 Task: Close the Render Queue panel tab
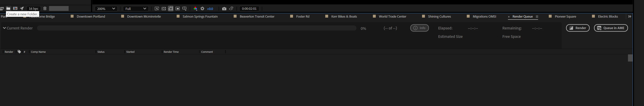coord(509,17)
